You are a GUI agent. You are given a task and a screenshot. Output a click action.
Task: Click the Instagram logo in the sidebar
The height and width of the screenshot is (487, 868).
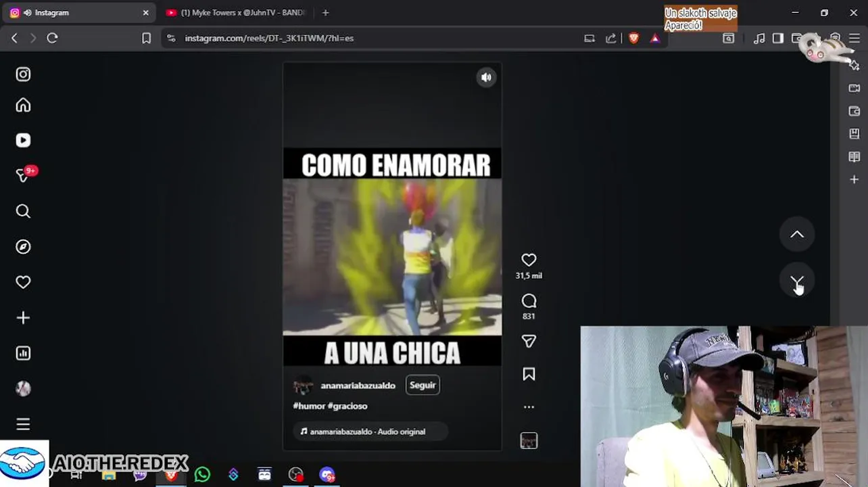23,74
